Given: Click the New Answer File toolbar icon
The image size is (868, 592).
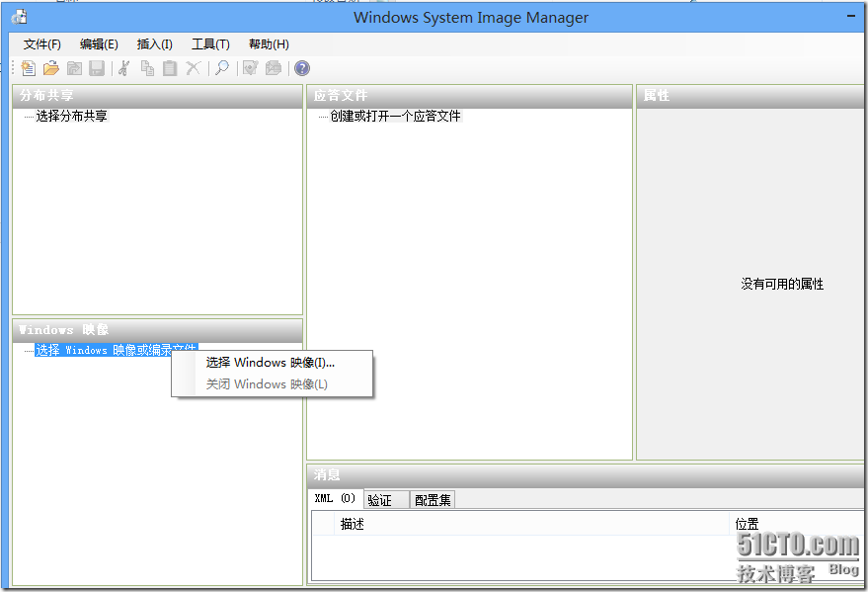Looking at the screenshot, I should [29, 68].
